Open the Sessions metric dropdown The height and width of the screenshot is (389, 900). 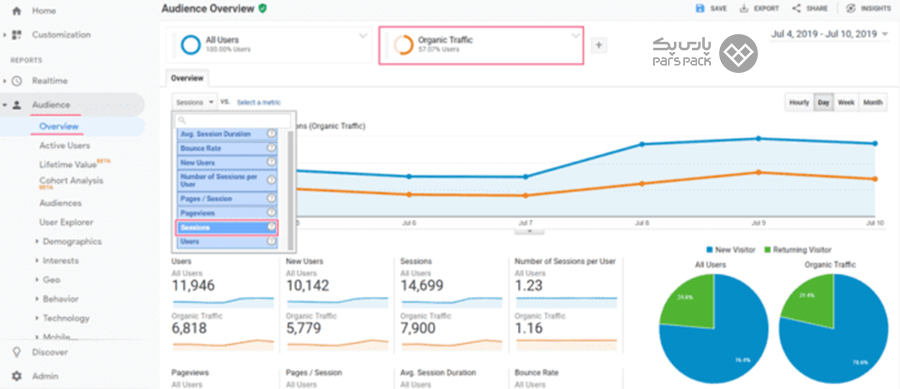coord(195,102)
